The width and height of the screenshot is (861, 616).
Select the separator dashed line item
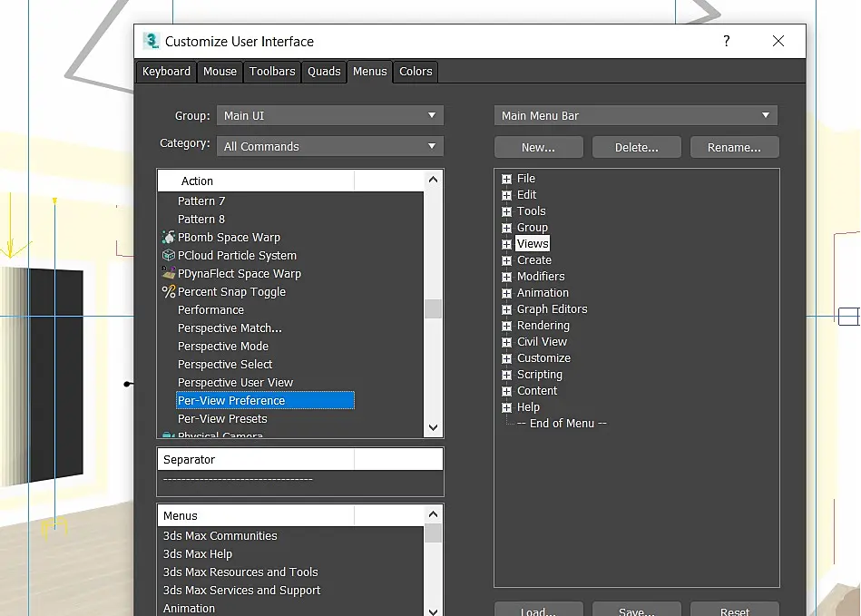(x=238, y=479)
